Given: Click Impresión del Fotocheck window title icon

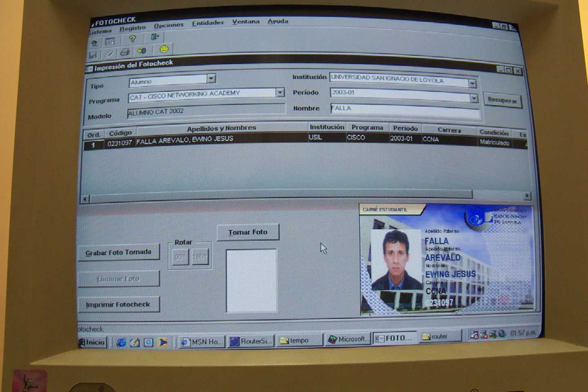Looking at the screenshot, I should pyautogui.click(x=90, y=69).
